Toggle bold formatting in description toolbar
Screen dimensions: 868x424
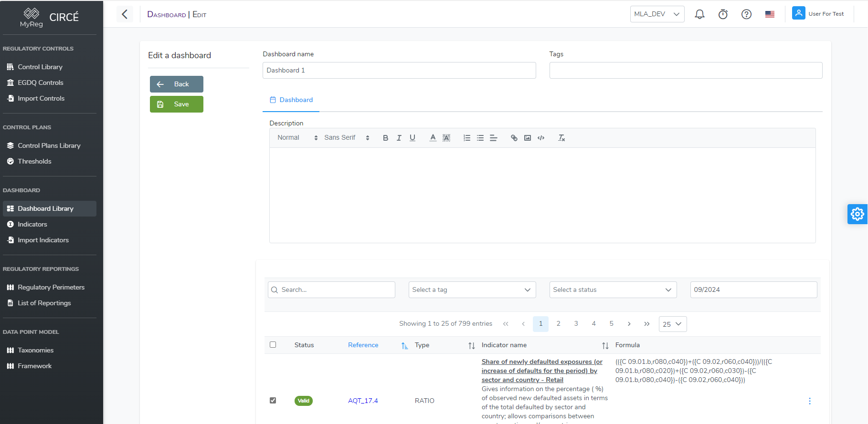click(x=385, y=138)
